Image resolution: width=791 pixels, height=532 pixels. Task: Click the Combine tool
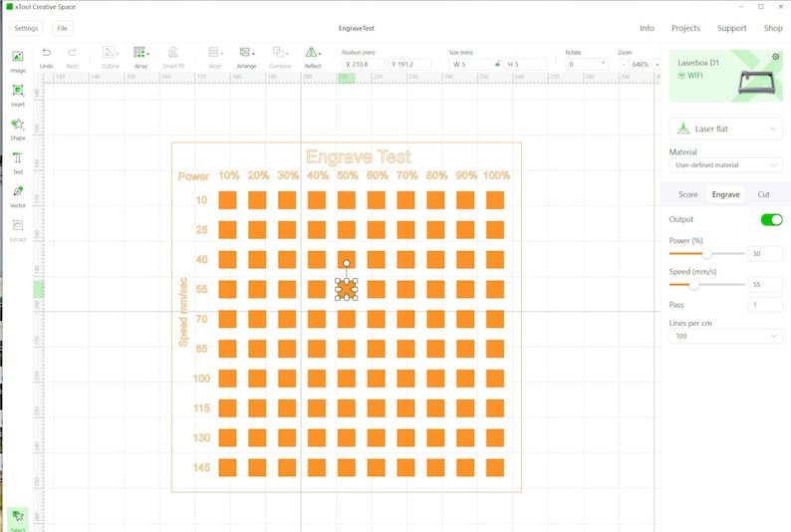tap(279, 52)
